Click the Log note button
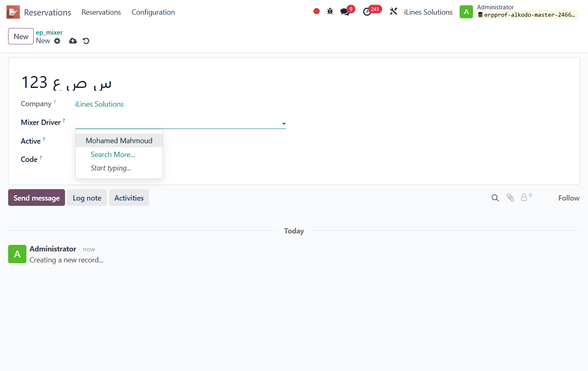The height and width of the screenshot is (371, 588). pyautogui.click(x=87, y=198)
